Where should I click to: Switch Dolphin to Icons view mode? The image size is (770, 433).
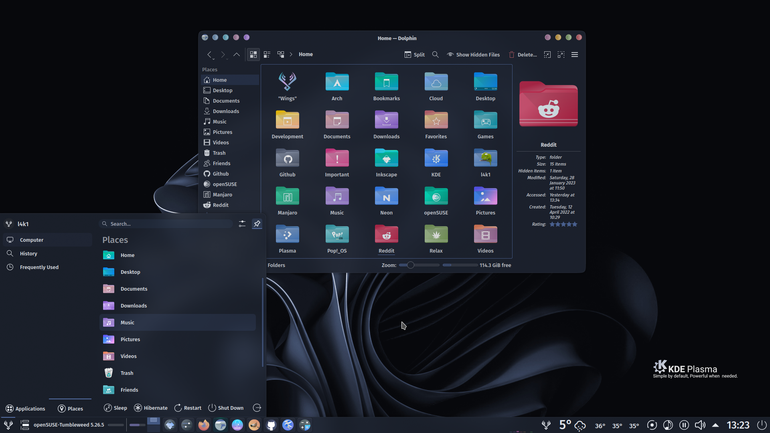tap(253, 54)
